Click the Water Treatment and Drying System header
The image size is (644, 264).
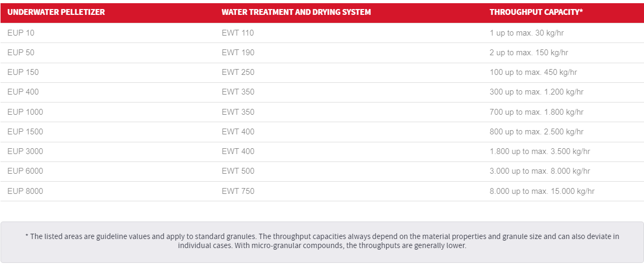[296, 12]
